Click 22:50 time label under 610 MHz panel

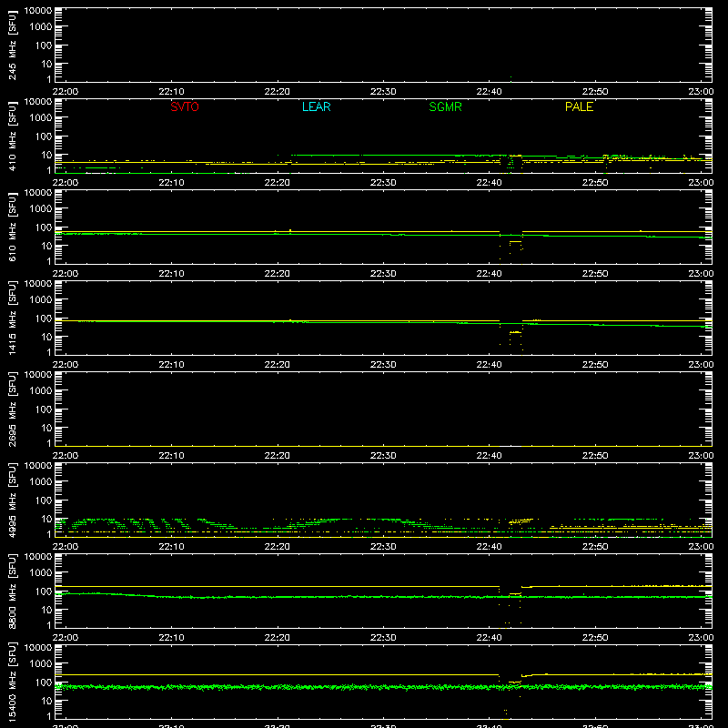click(x=595, y=274)
